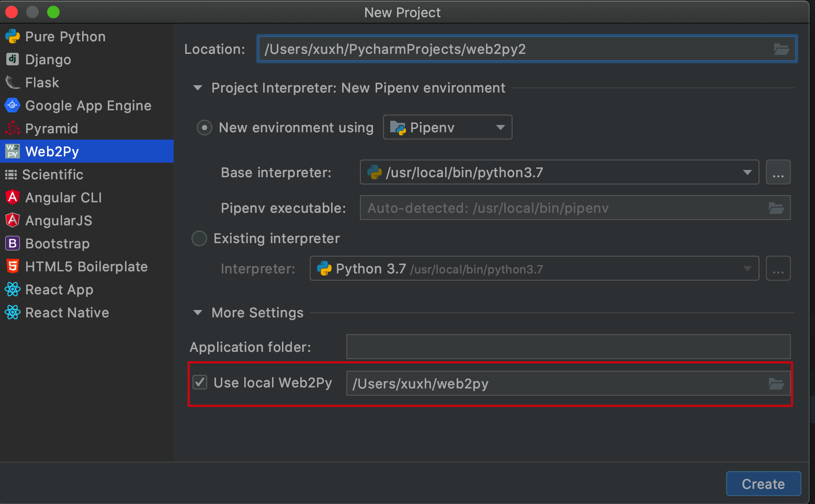Browse for project location folder icon
Image resolution: width=815 pixels, height=504 pixels.
[x=782, y=49]
